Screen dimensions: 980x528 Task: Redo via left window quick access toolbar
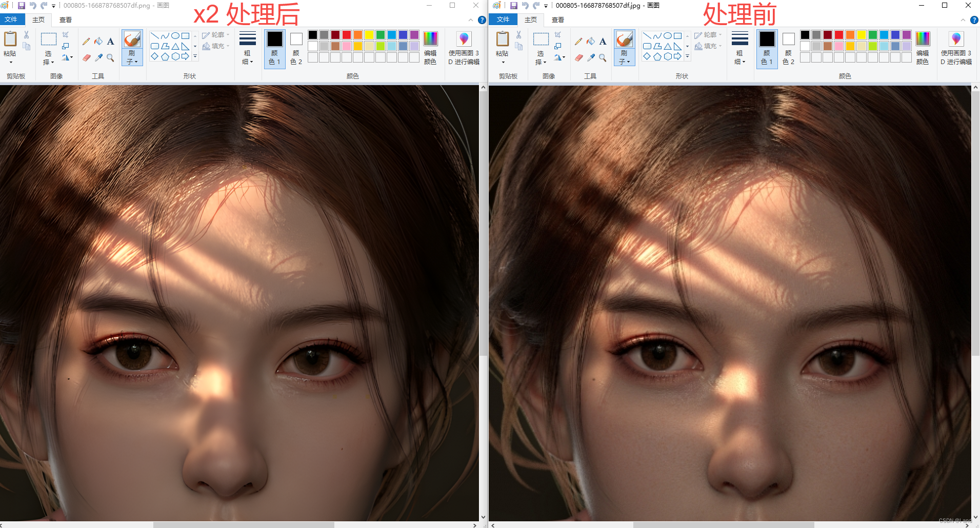(x=44, y=6)
